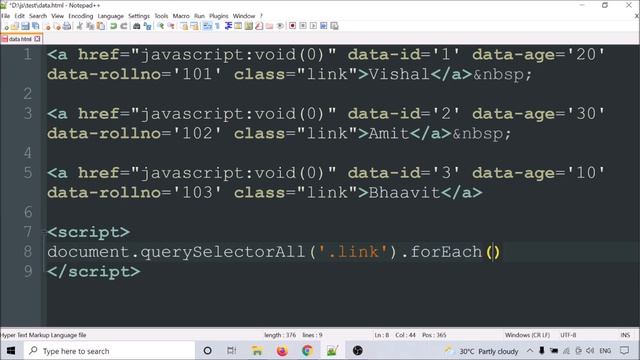Create a new document with New icon

click(x=7, y=26)
